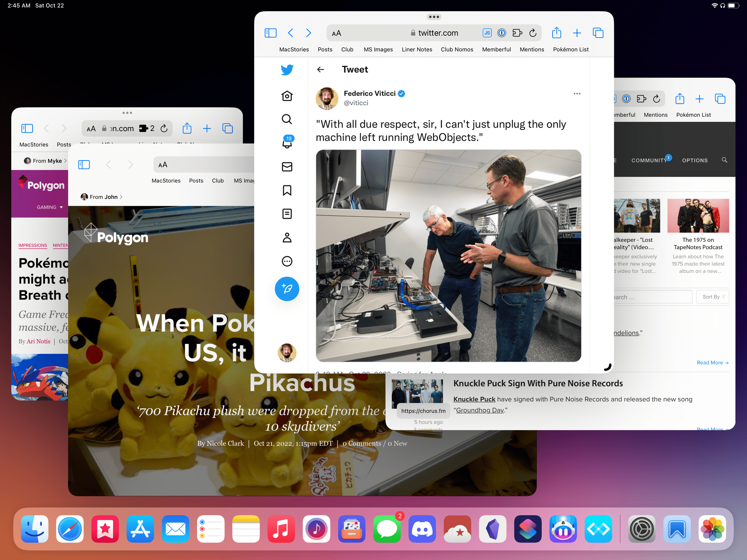The height and width of the screenshot is (560, 747).
Task: Toggle Safari sidebar panel open
Action: pos(271,33)
